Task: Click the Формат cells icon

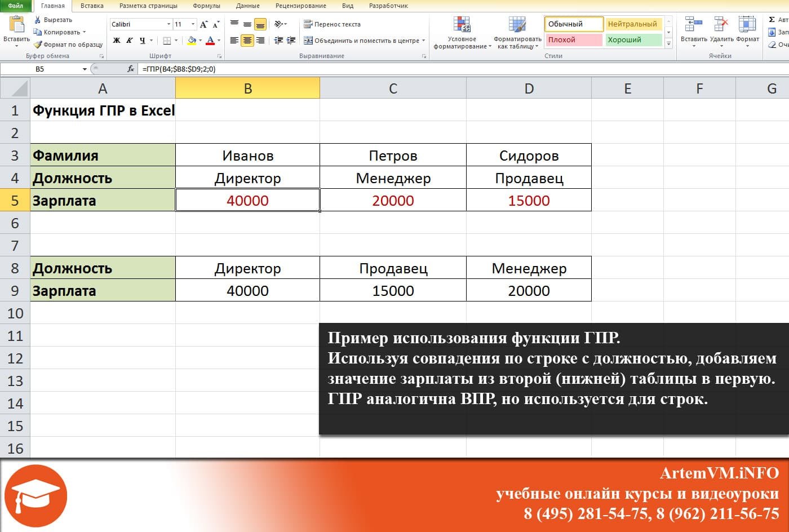Action: (x=747, y=24)
